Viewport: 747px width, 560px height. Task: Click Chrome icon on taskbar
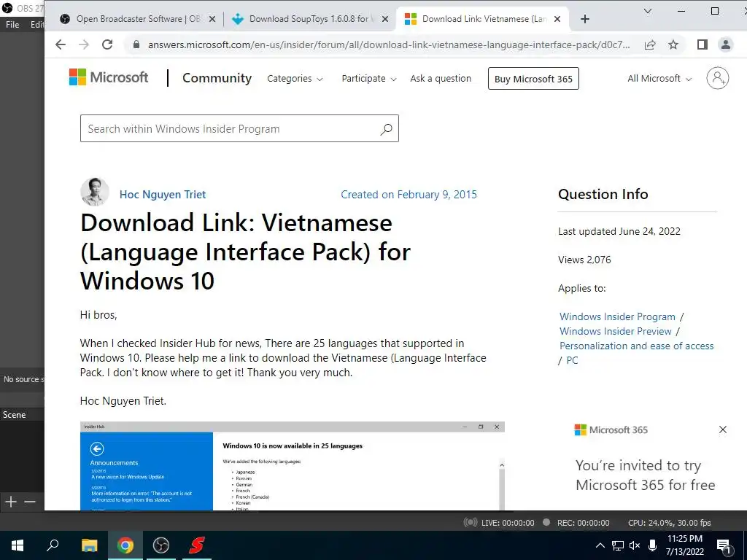click(125, 545)
